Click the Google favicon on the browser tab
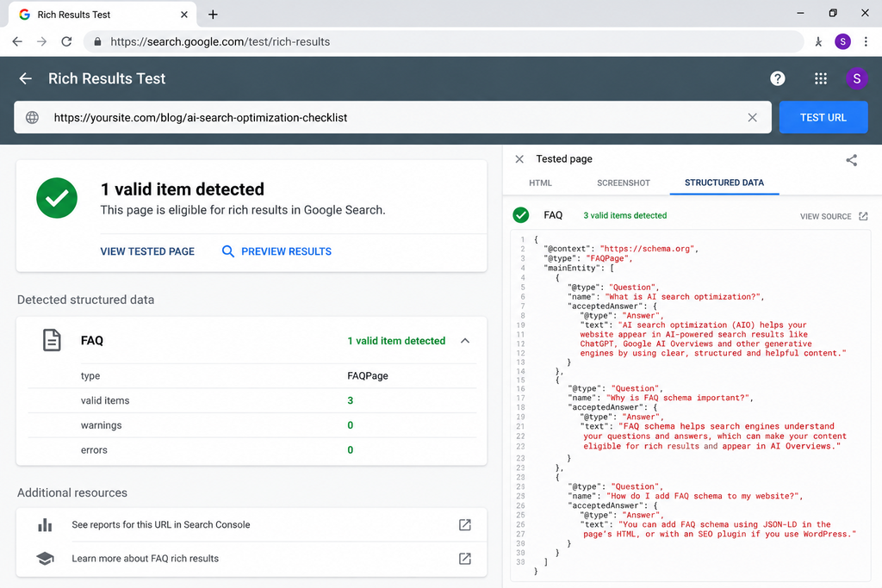 click(x=24, y=15)
